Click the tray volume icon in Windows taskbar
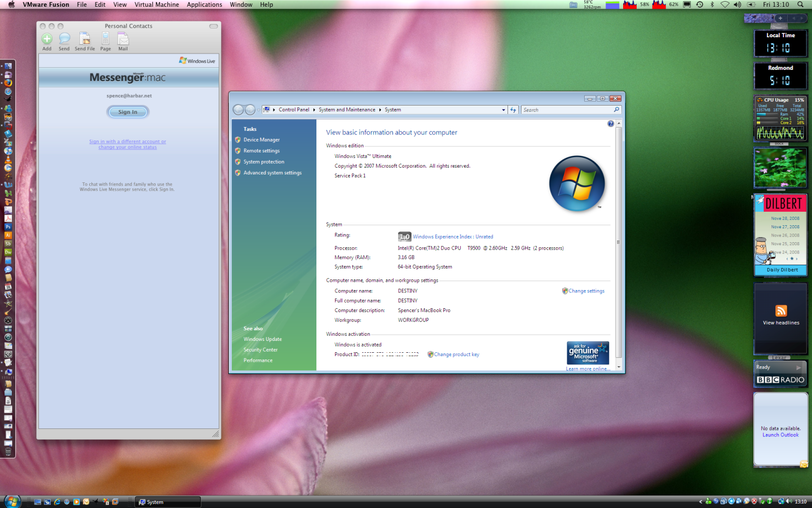Viewport: 812px width, 508px height. pyautogui.click(x=789, y=501)
